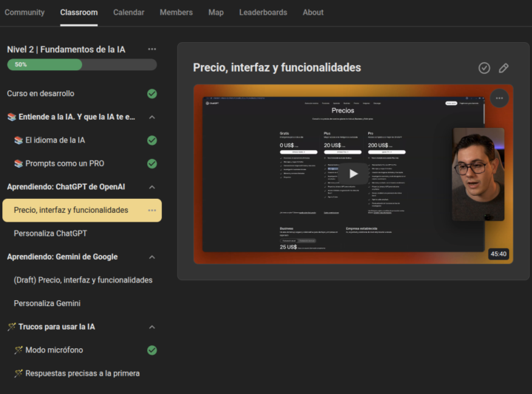This screenshot has height=394, width=532.
Task: Collapse Aprendiendo: ChatGPT de OpenAI section
Action: click(x=152, y=187)
